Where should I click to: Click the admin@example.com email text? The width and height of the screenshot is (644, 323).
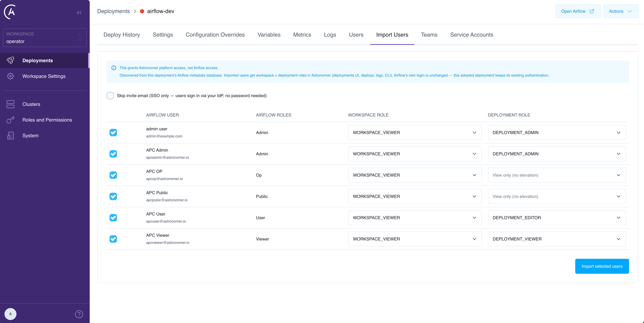pyautogui.click(x=164, y=136)
